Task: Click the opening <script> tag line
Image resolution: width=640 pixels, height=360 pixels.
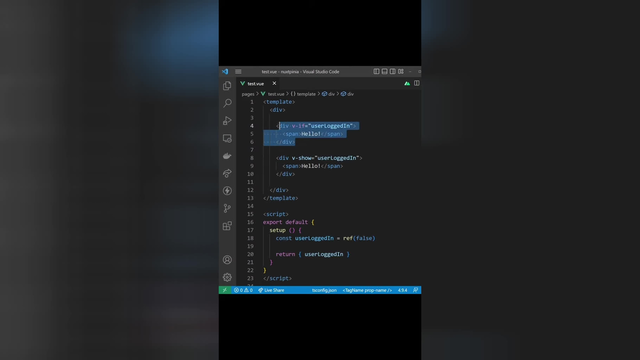Action: click(x=276, y=214)
